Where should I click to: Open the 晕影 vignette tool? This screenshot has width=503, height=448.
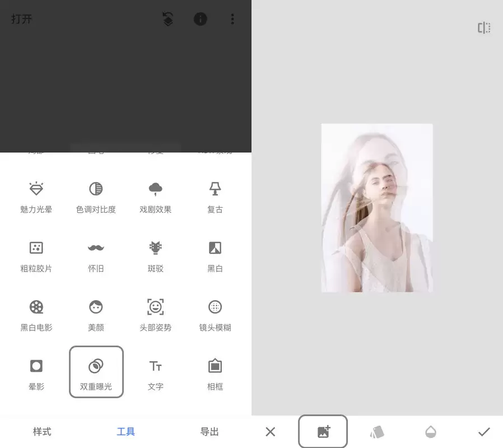click(x=36, y=375)
